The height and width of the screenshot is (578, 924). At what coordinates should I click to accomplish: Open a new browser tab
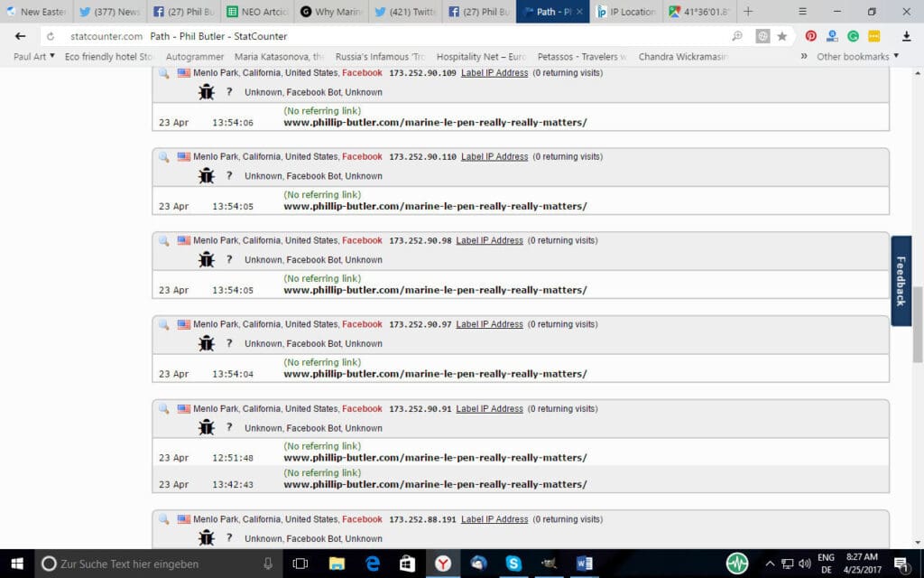pyautogui.click(x=748, y=12)
